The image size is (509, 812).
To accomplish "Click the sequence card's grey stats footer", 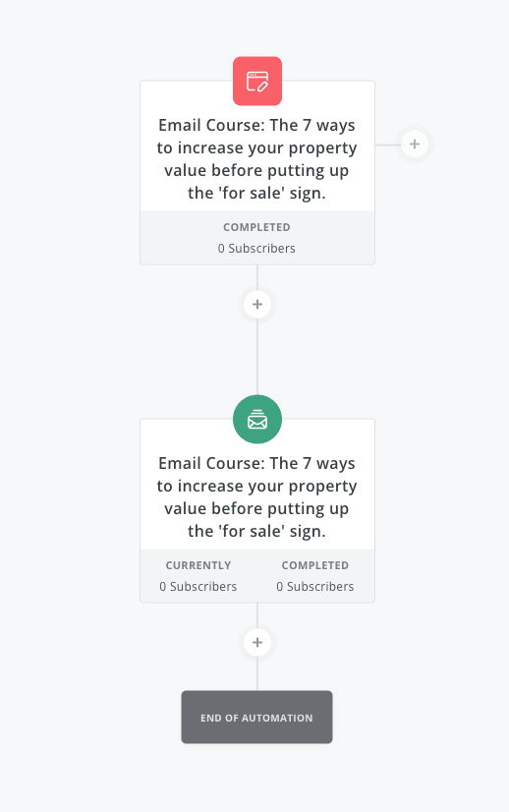I will point(257,576).
